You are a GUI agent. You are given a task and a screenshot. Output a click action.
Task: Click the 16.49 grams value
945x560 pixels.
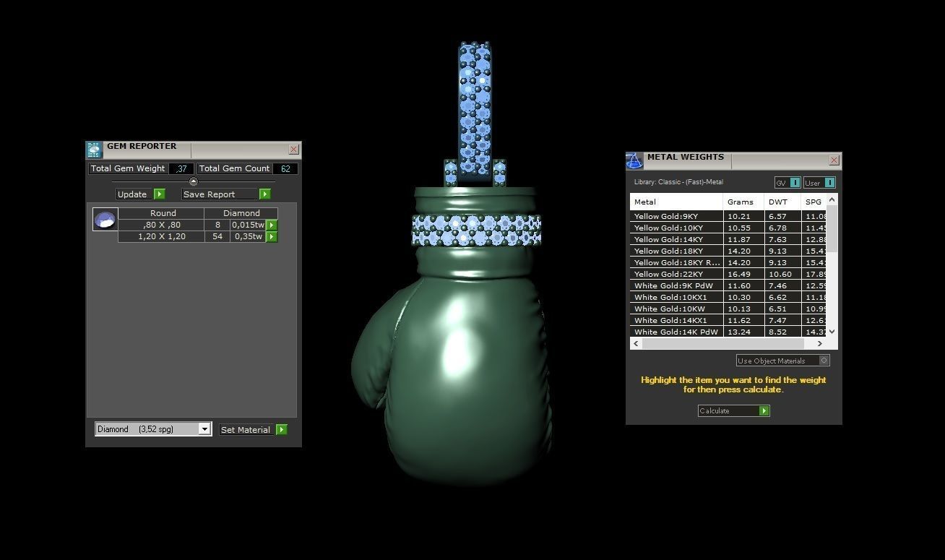click(x=739, y=274)
